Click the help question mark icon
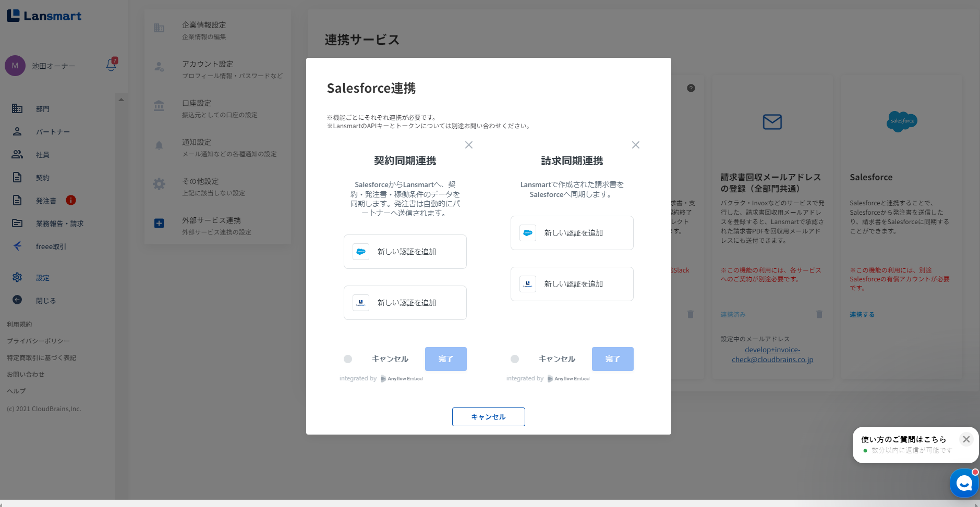Viewport: 980px width, 507px height. [x=691, y=88]
